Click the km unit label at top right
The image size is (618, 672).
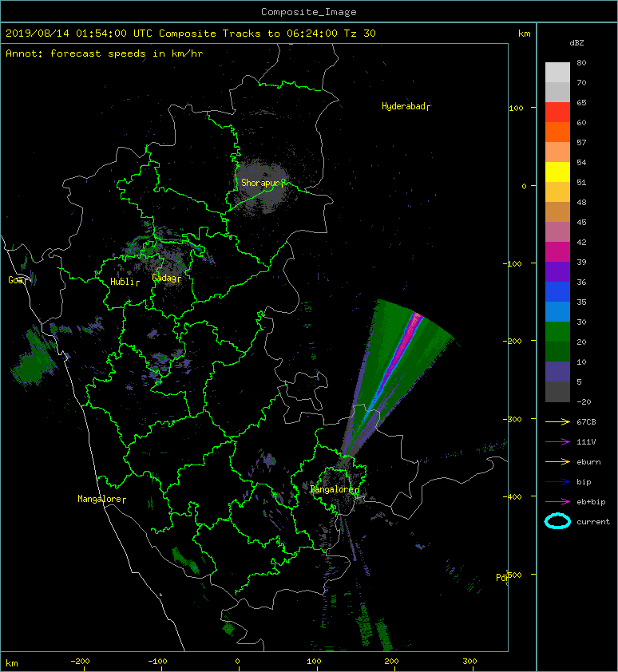point(524,34)
